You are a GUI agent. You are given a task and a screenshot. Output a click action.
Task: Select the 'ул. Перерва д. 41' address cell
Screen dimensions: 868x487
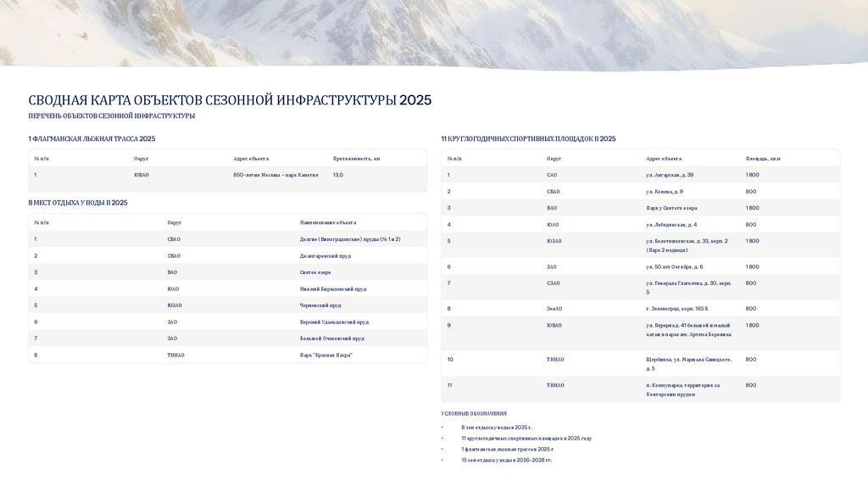[x=688, y=330]
